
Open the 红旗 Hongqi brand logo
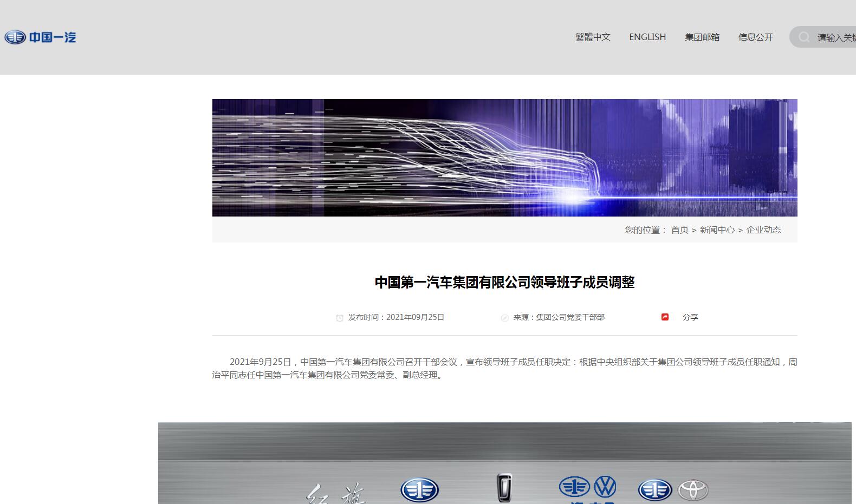click(336, 493)
